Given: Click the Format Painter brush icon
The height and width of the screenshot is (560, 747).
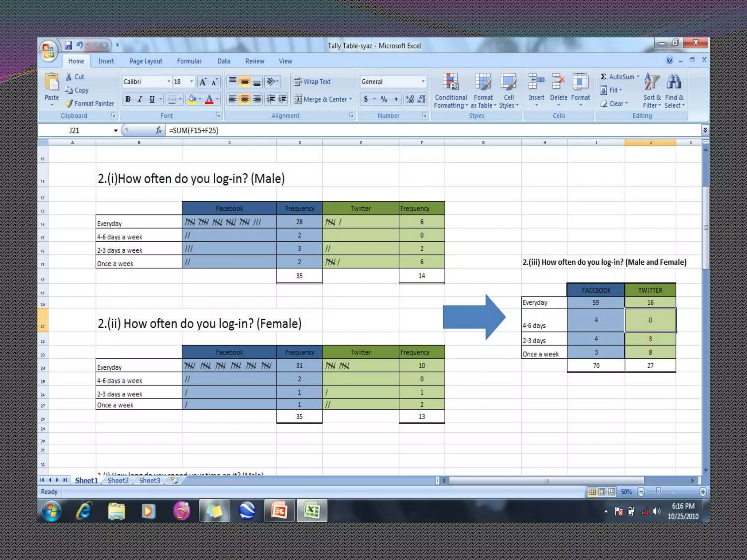Looking at the screenshot, I should 69,104.
